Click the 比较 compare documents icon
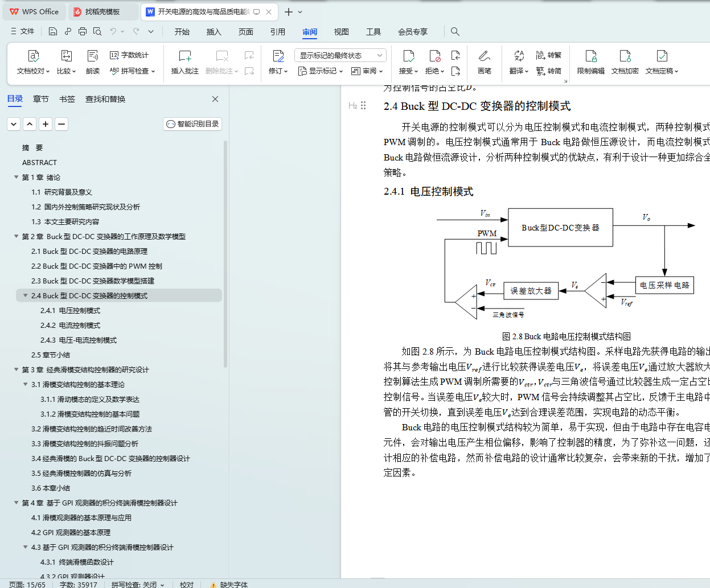 click(66, 56)
